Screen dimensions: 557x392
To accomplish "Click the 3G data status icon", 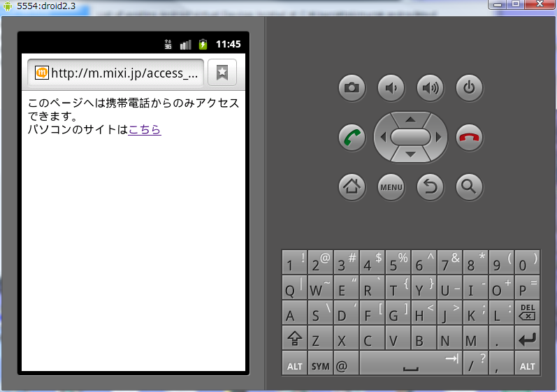I will [168, 44].
